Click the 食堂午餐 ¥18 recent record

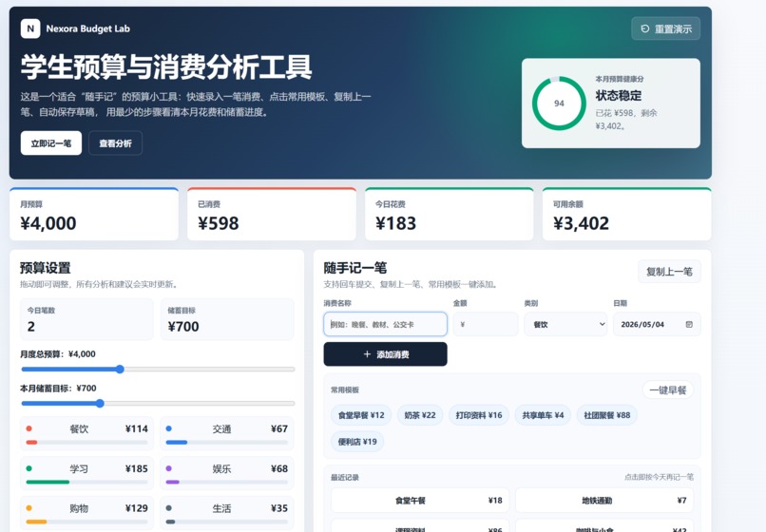(x=420, y=501)
